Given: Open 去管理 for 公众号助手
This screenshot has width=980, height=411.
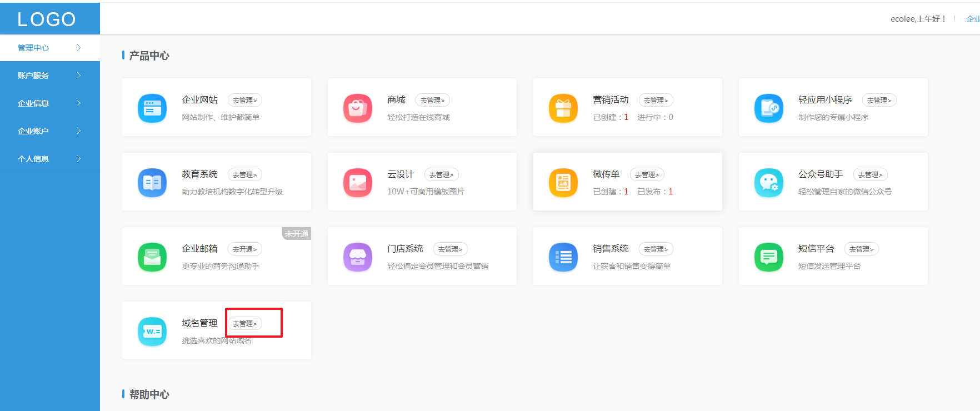Looking at the screenshot, I should (871, 175).
